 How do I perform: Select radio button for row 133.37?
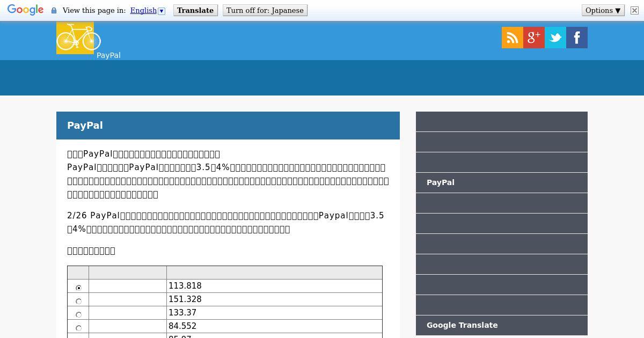(x=79, y=314)
